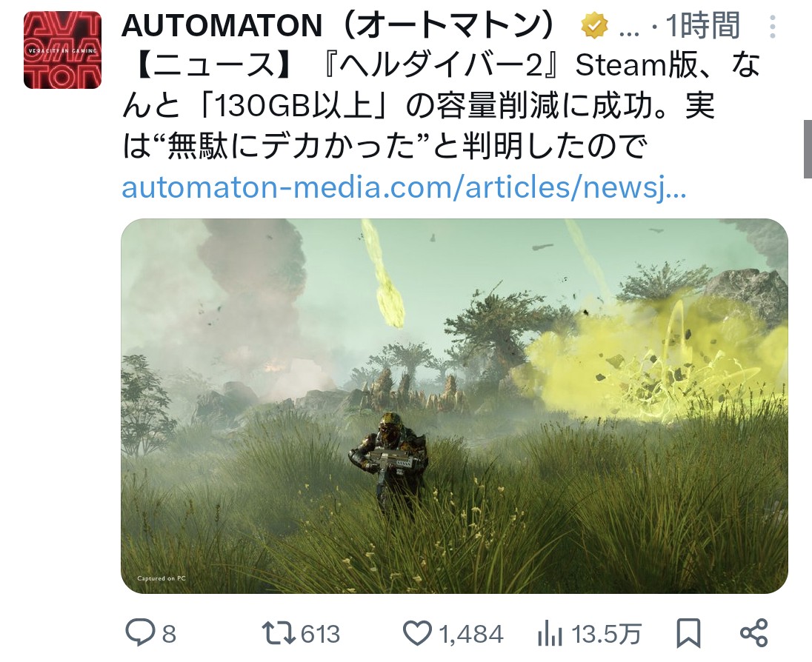Retweet the post using retweet icon
This screenshot has height=662, width=812.
click(x=279, y=633)
